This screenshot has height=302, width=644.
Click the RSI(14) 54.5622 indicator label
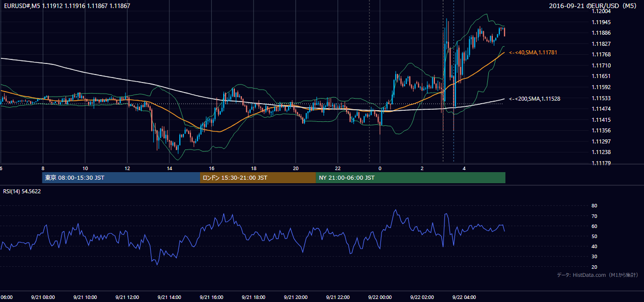pyautogui.click(x=22, y=191)
